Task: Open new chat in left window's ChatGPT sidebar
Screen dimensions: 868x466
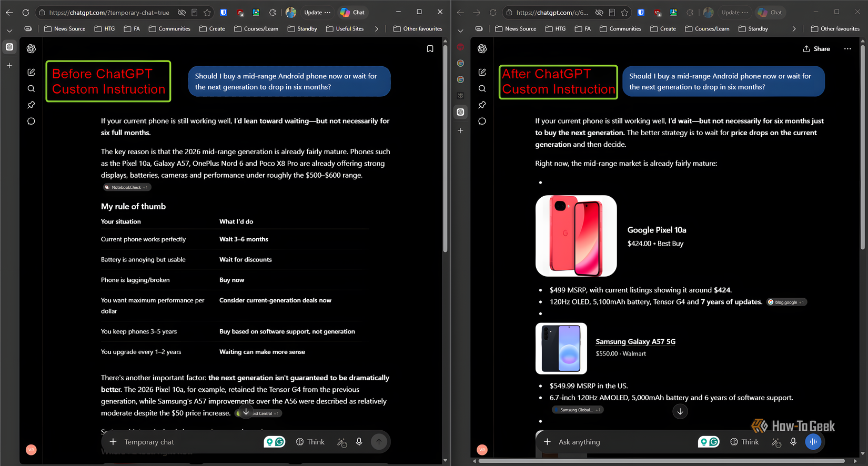Action: click(31, 72)
